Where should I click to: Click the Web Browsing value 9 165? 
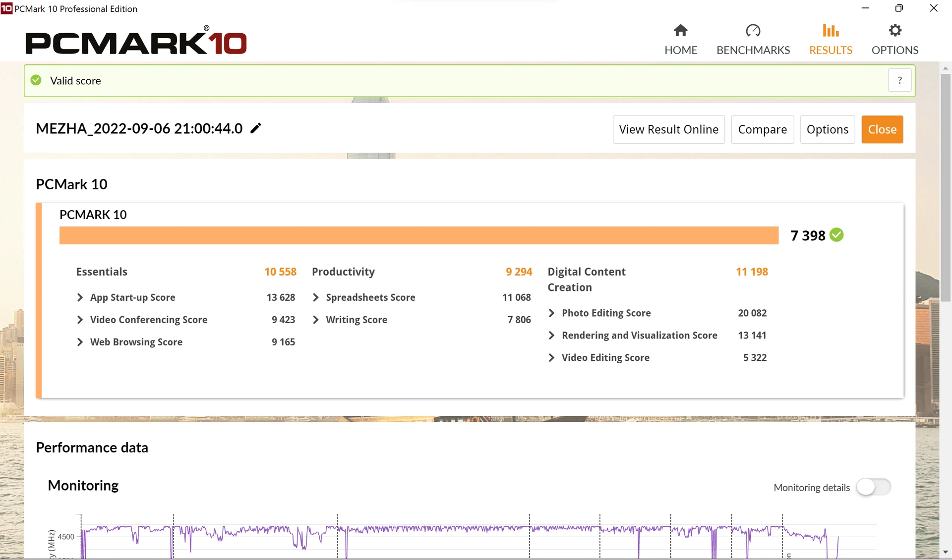[283, 342]
